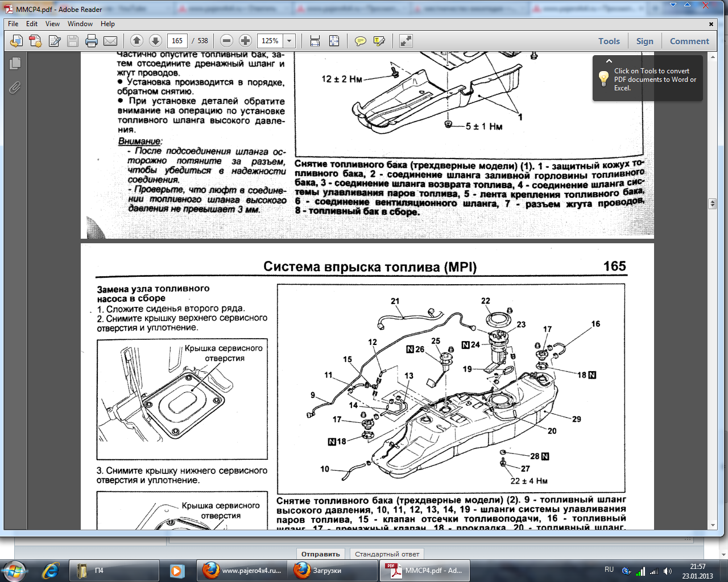Toggle fit one full page view
This screenshot has height=582, width=728.
[x=334, y=41]
